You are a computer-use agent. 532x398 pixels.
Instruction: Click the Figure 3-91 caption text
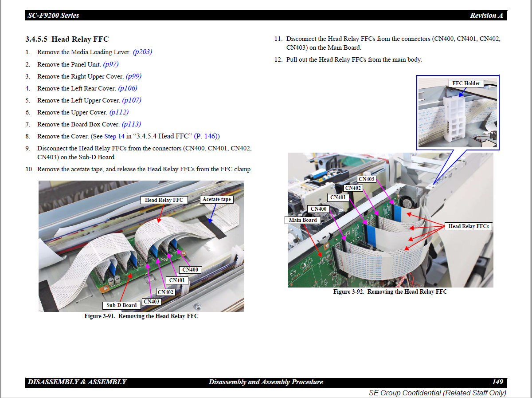(141, 316)
